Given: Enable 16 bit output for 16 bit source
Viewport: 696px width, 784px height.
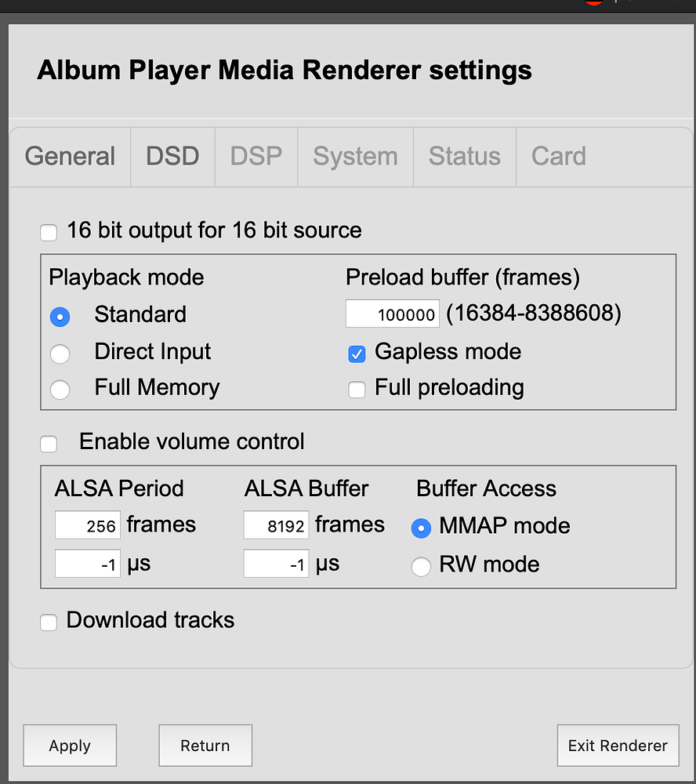Looking at the screenshot, I should [x=49, y=232].
